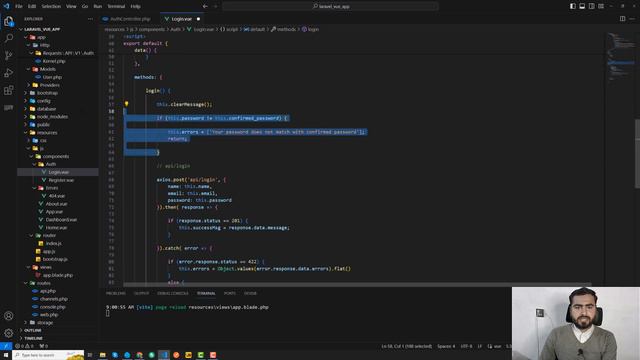Toggle the bottom panel visibility
The height and width of the screenshot is (360, 640).
[582, 6]
